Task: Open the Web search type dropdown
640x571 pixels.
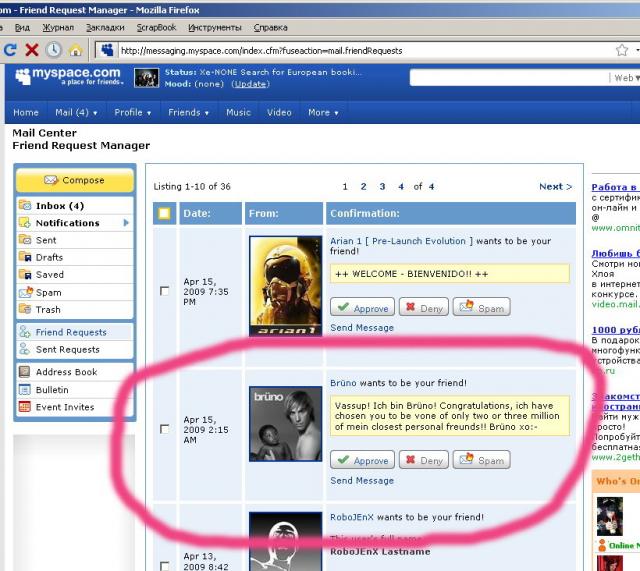Action: pos(627,78)
